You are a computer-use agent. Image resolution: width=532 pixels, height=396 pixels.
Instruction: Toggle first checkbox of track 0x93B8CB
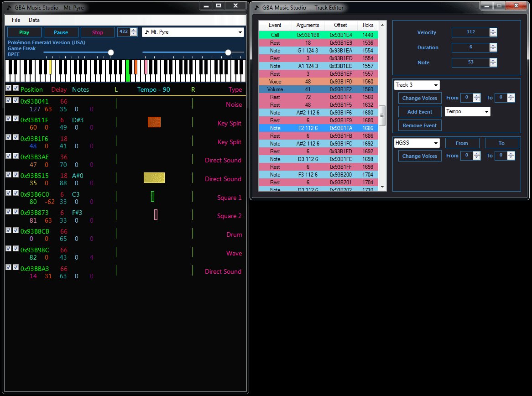pyautogui.click(x=9, y=230)
